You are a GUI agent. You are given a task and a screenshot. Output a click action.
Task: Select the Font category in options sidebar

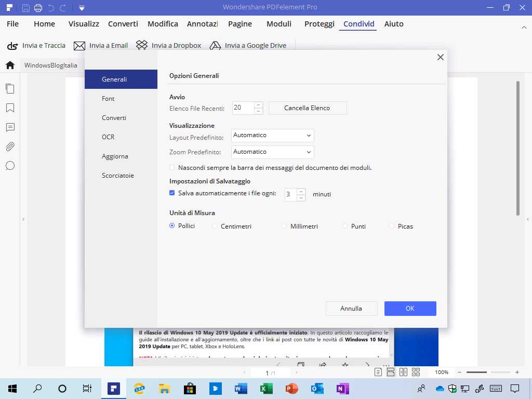[x=121, y=98]
